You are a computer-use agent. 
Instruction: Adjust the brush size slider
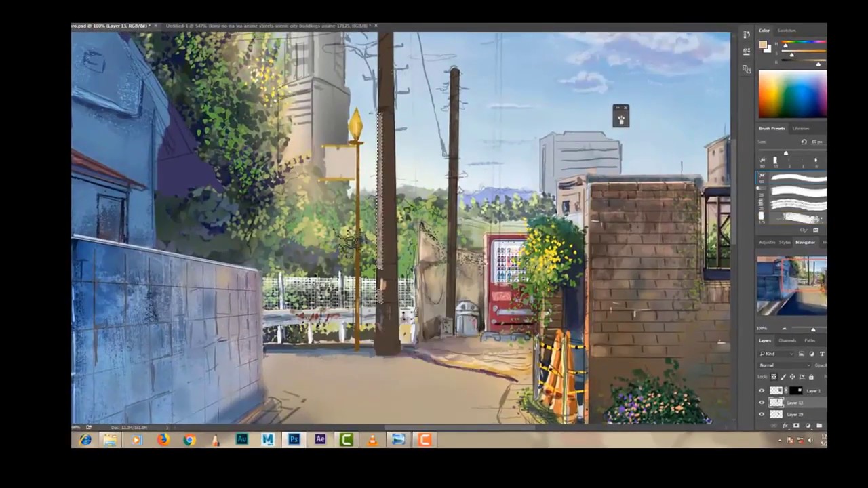click(792, 152)
